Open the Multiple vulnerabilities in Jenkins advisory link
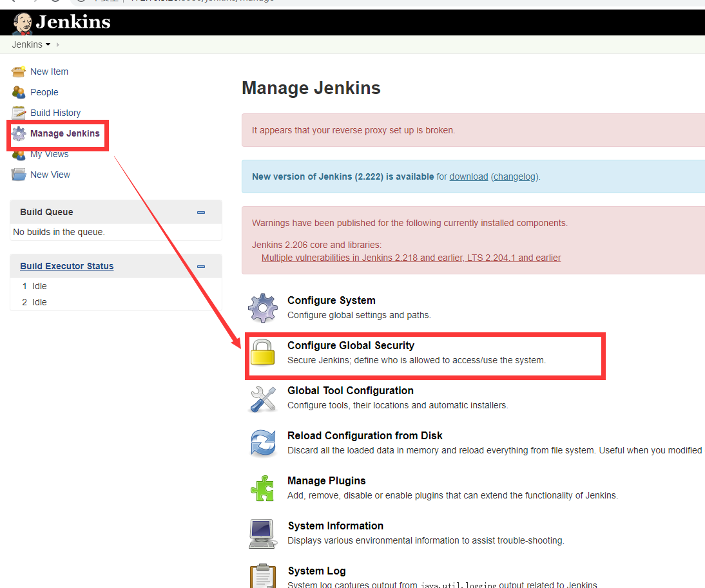Viewport: 705px width, 588px height. coord(411,258)
